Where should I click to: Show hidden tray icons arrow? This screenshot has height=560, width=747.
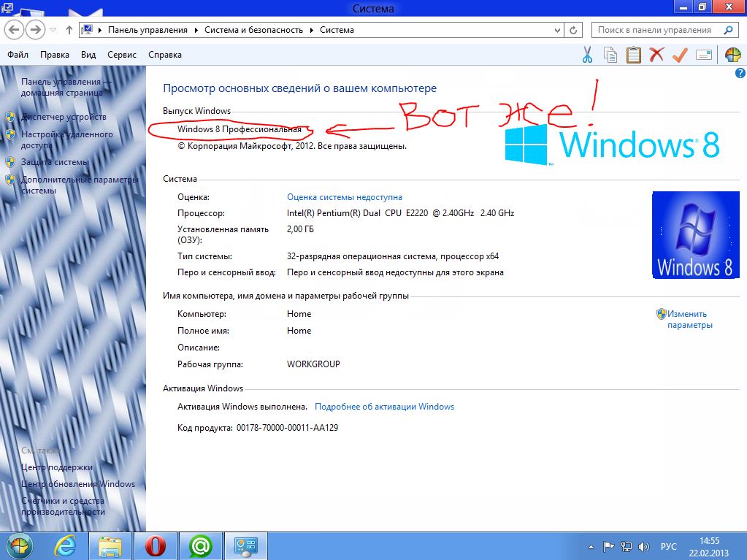[x=591, y=547]
